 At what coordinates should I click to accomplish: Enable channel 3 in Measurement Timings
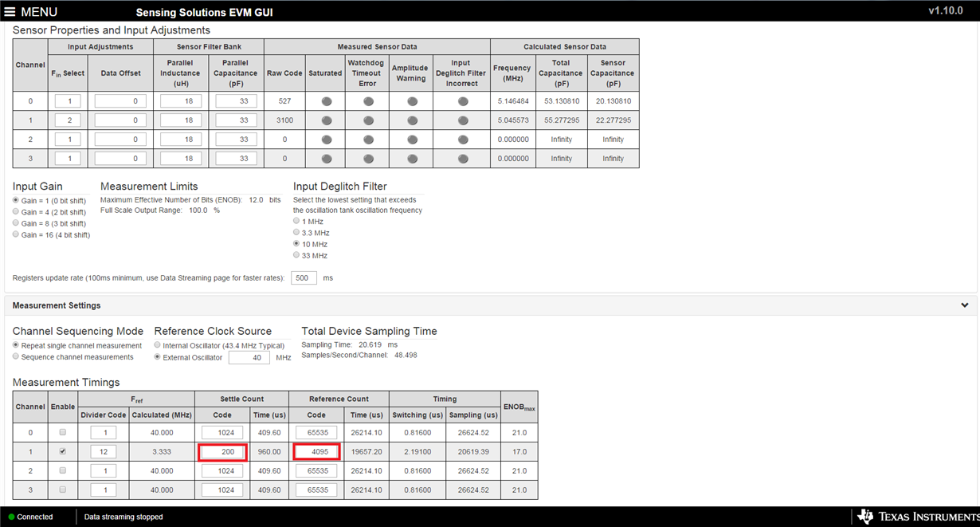[x=63, y=490]
